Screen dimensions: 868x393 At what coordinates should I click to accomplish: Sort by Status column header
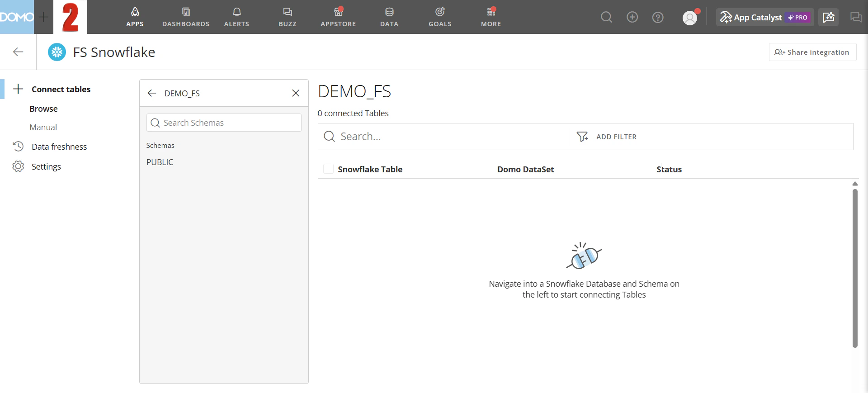(669, 169)
